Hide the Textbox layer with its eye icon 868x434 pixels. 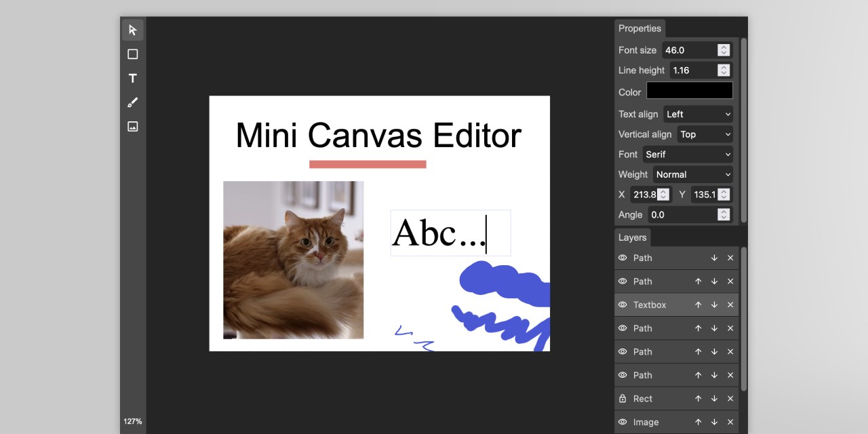pos(622,304)
